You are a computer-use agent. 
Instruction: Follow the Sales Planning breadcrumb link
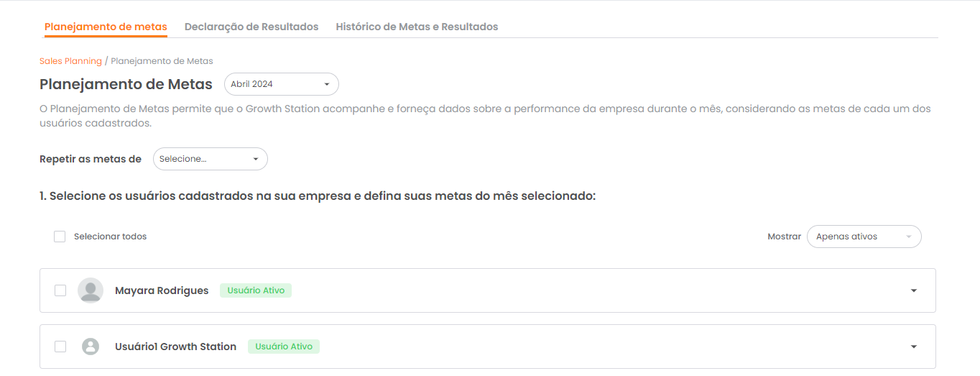click(70, 61)
